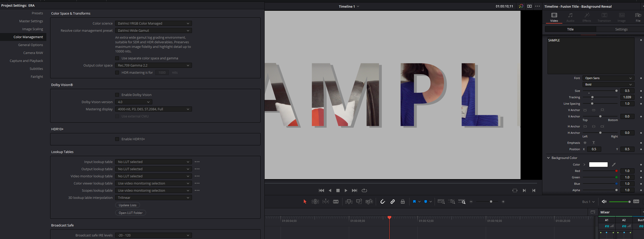Open Dolby Vision version dropdown

click(134, 102)
